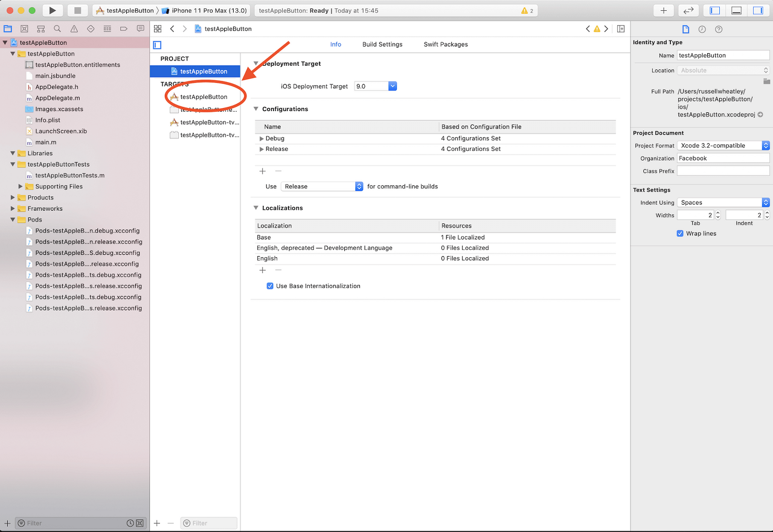Run the testAppleButton scheme with Play button
Screen dimensions: 773x532
coord(53,10)
